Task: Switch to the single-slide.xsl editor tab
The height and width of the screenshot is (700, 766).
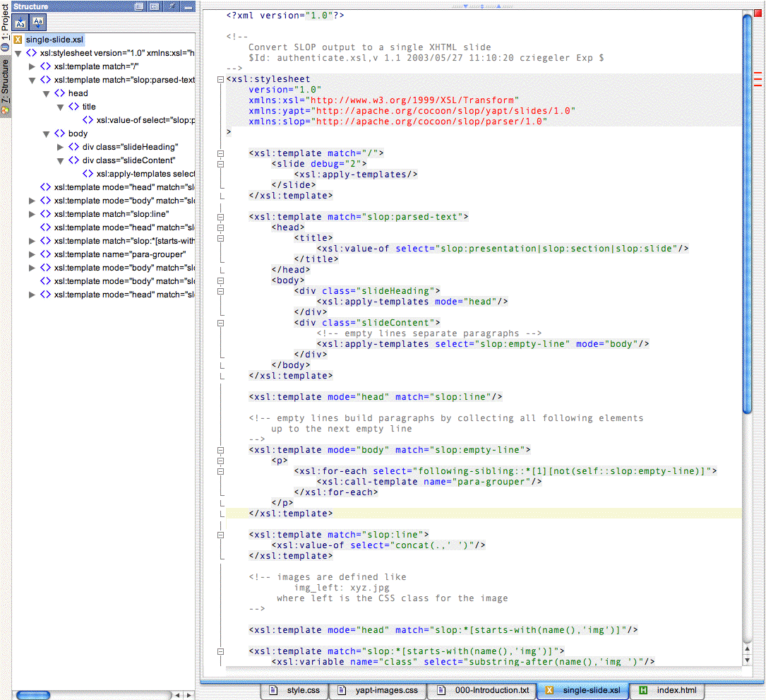Action: pyautogui.click(x=583, y=690)
